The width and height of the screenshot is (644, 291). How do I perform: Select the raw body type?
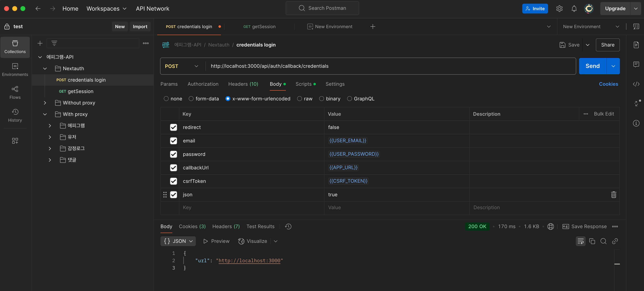coord(300,99)
